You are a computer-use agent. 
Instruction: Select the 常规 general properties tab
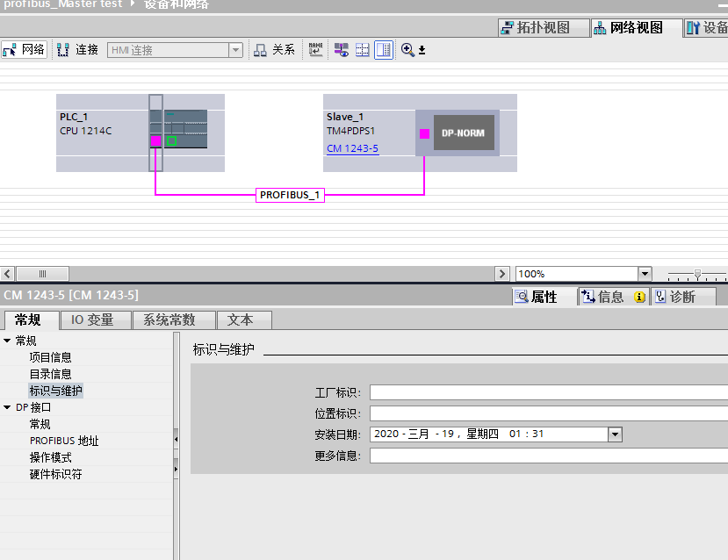tap(32, 319)
